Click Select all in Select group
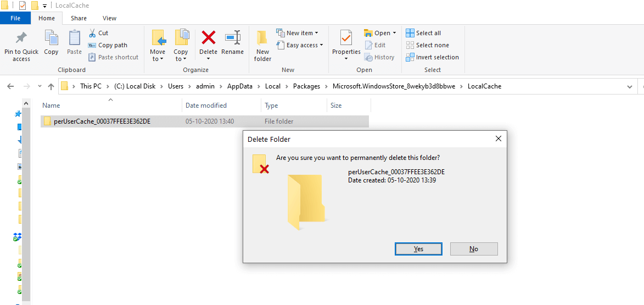The width and height of the screenshot is (644, 305). point(423,33)
